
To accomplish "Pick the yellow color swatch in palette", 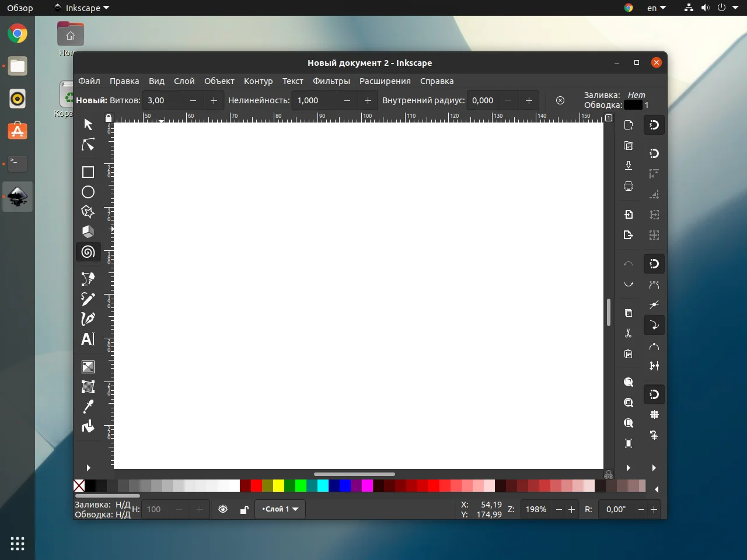I will pyautogui.click(x=278, y=485).
